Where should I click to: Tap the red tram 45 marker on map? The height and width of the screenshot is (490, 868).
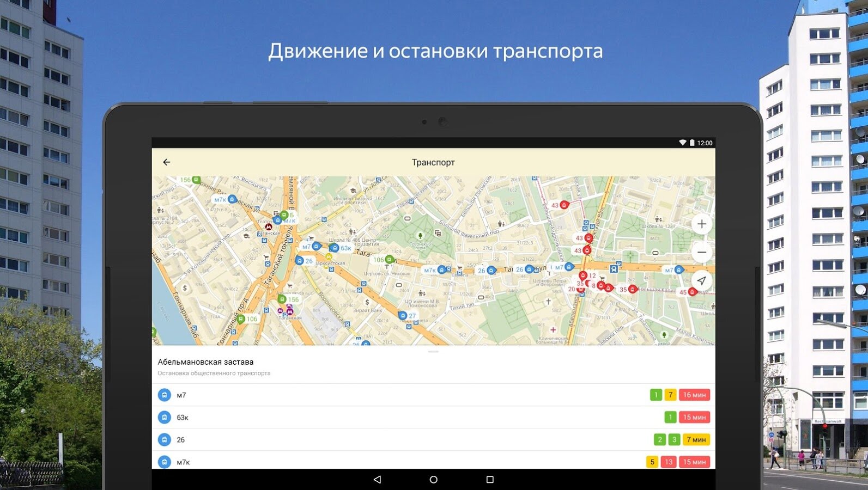coord(692,292)
